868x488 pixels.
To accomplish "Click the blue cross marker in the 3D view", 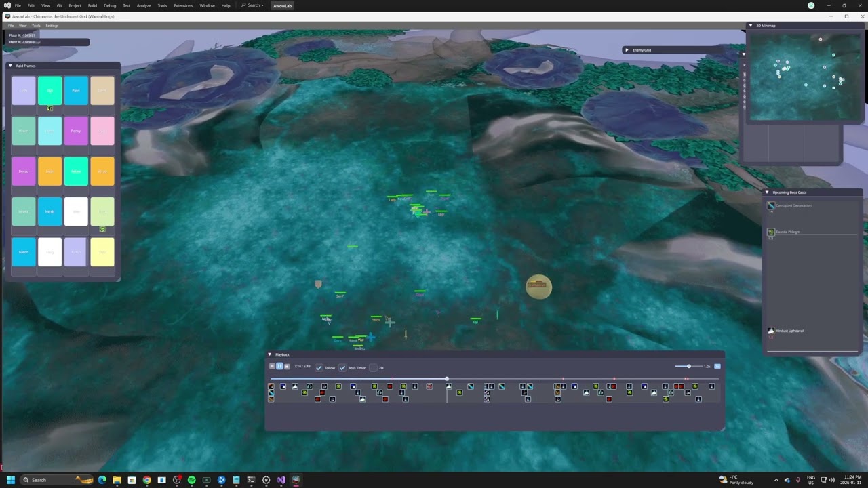I will pyautogui.click(x=371, y=336).
